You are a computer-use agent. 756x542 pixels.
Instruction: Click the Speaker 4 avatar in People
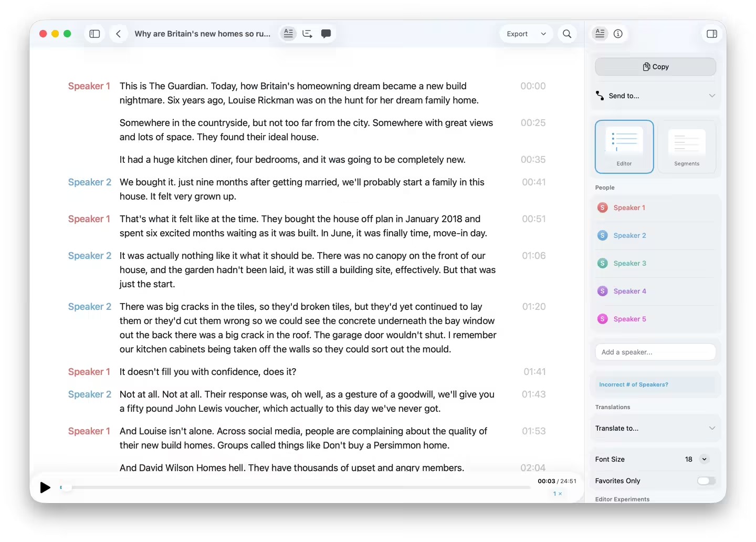pos(603,291)
